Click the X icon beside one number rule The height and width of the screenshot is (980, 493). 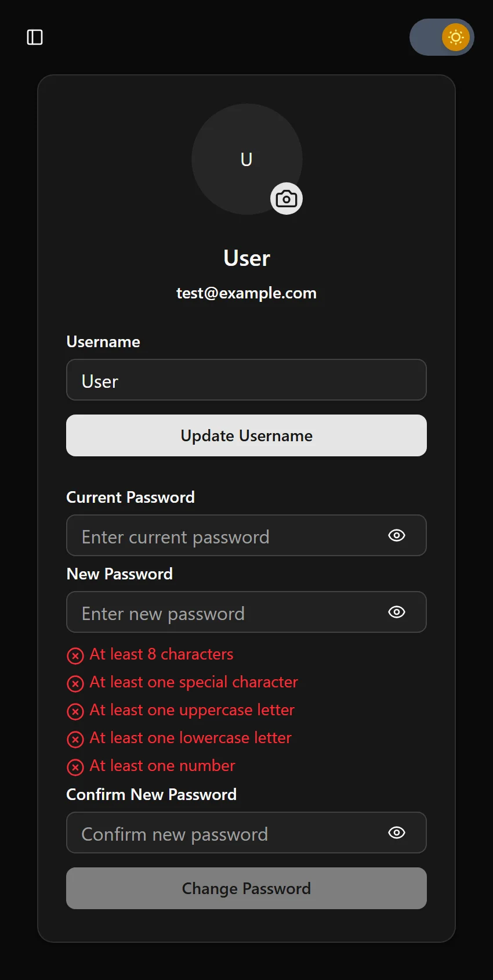[75, 767]
